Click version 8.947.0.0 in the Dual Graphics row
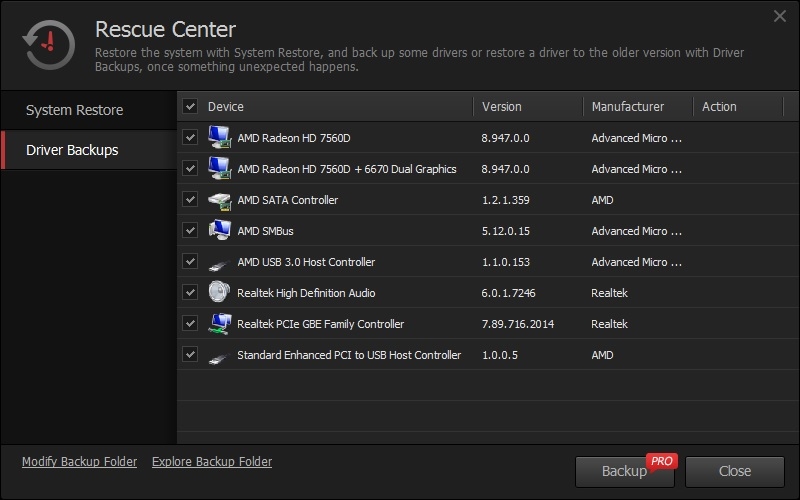 [505, 169]
